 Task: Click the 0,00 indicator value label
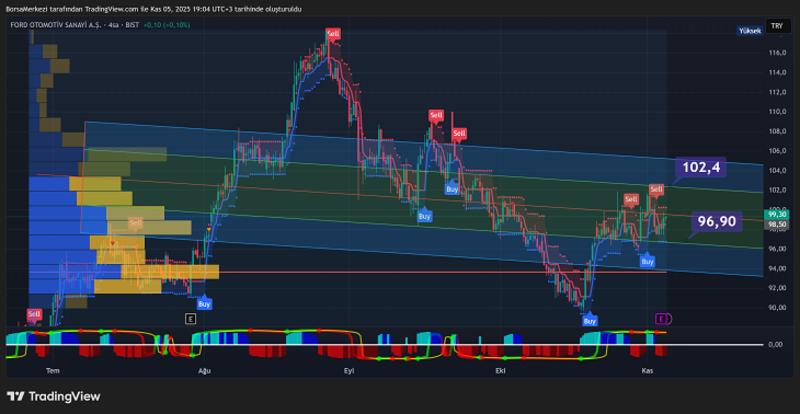tap(775, 344)
